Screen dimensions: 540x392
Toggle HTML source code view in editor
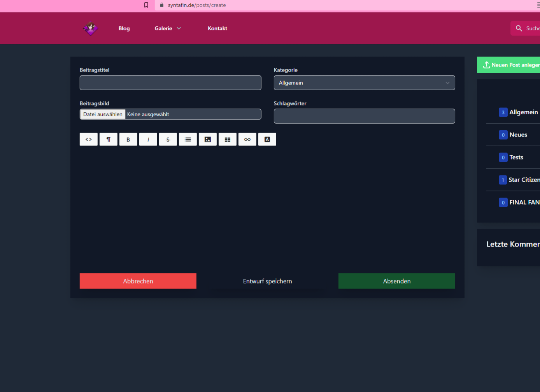(x=89, y=140)
